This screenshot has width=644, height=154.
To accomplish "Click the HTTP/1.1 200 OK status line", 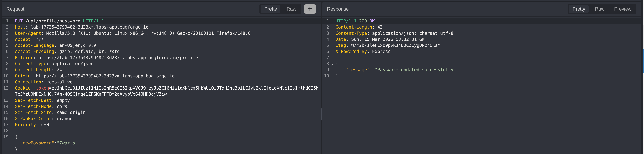I will (x=355, y=21).
